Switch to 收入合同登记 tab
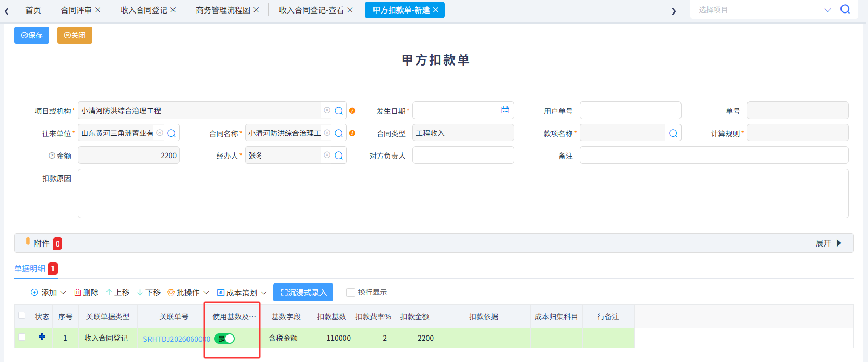 [144, 10]
